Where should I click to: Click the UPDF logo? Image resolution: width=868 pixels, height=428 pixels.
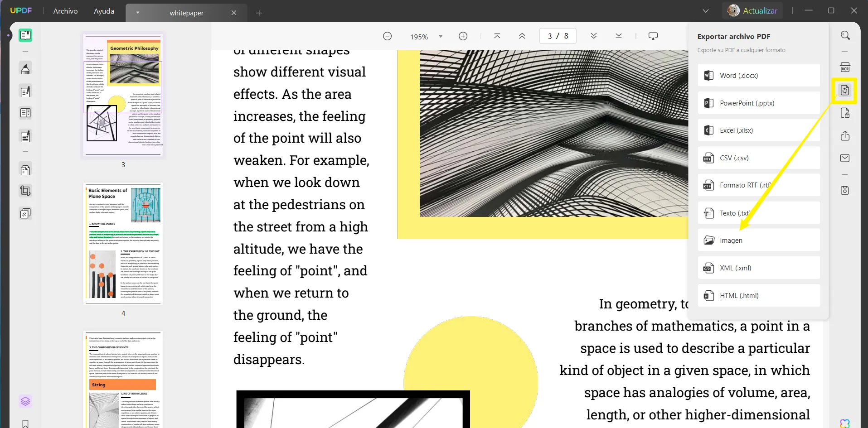[21, 11]
